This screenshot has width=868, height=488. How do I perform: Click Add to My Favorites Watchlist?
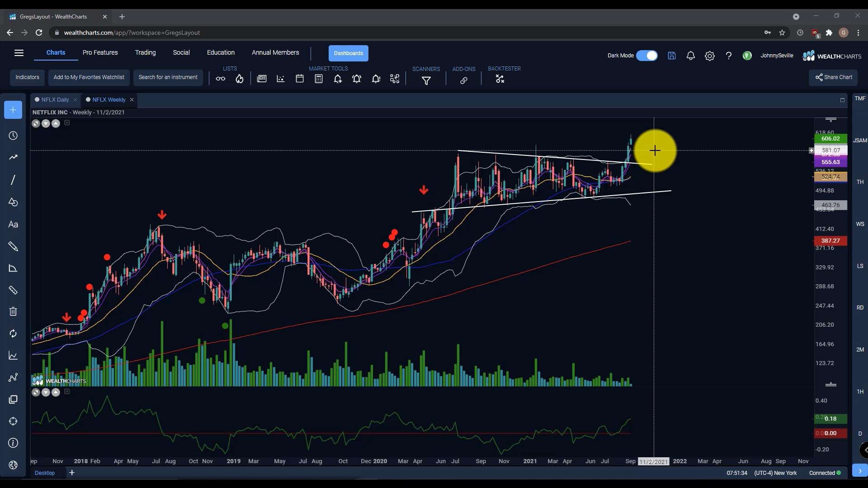[x=89, y=77]
